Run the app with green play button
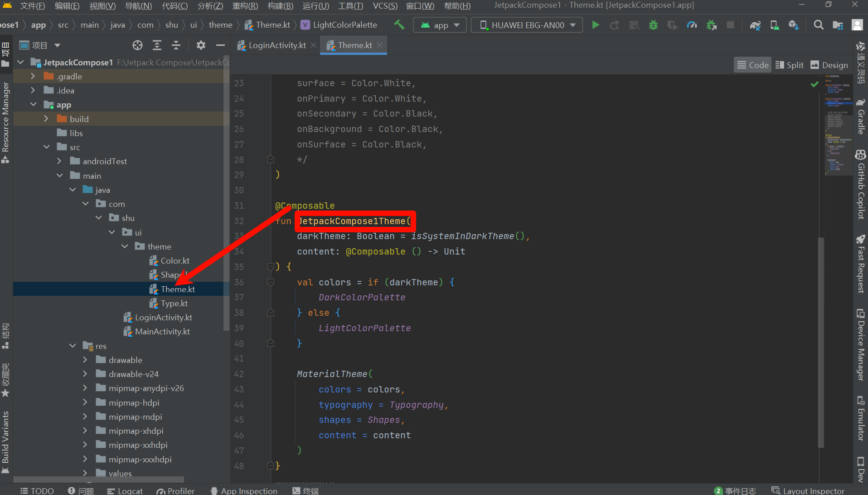The image size is (868, 495). pyautogui.click(x=596, y=25)
